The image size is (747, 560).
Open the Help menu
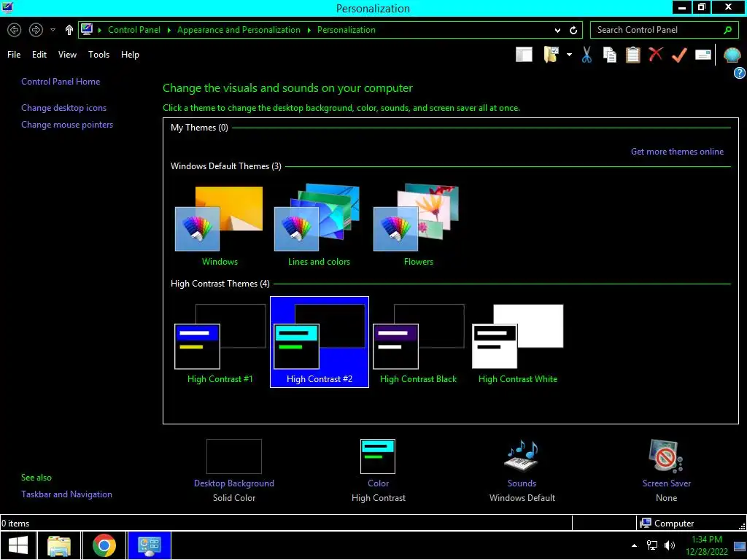click(x=130, y=55)
